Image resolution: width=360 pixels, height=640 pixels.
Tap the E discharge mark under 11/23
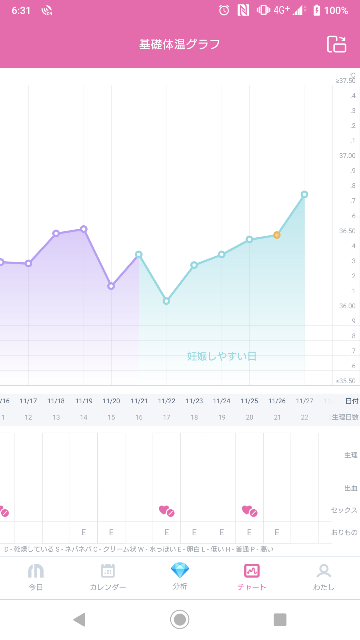(x=194, y=532)
